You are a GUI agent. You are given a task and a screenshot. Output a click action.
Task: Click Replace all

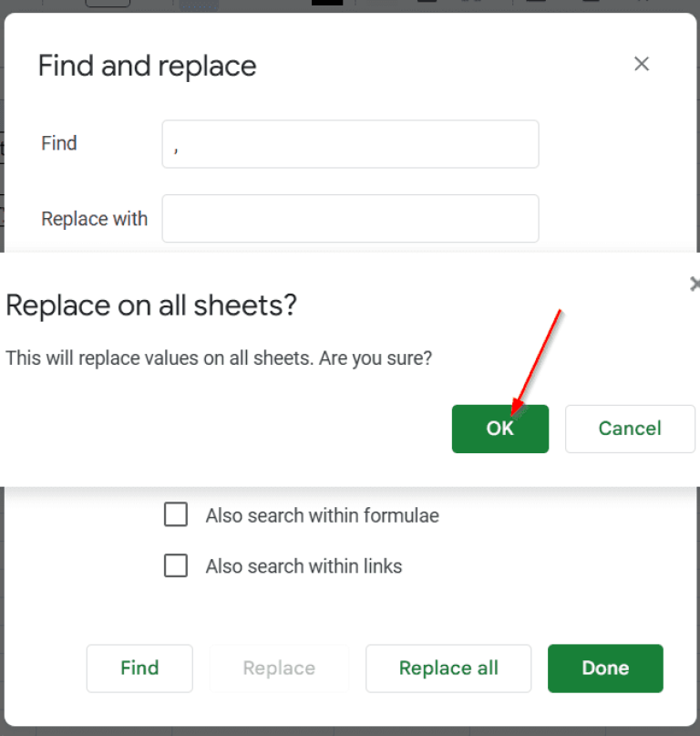pos(448,669)
